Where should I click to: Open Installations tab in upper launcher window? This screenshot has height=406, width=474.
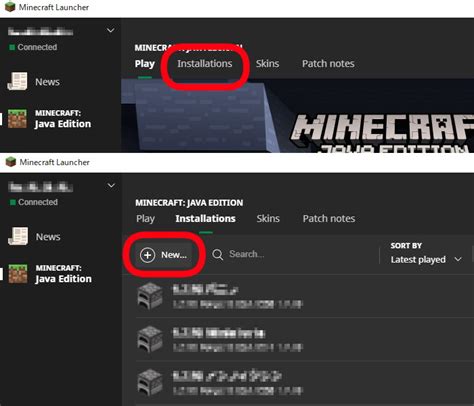click(x=205, y=64)
